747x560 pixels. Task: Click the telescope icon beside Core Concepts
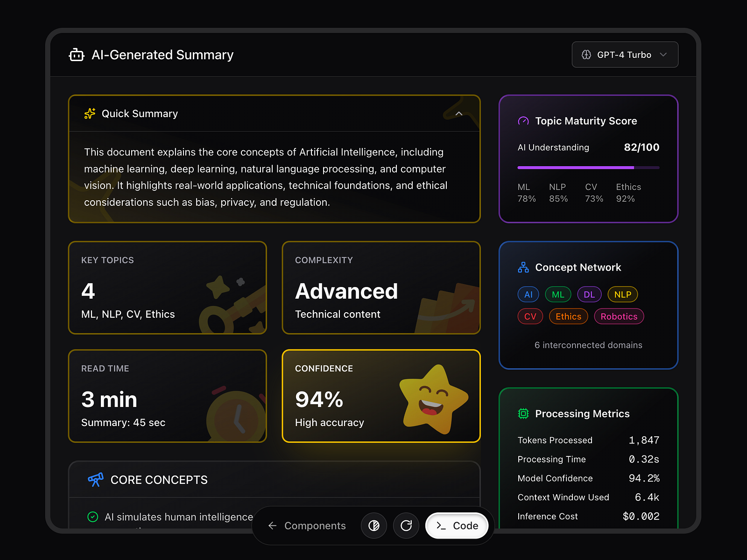(96, 479)
